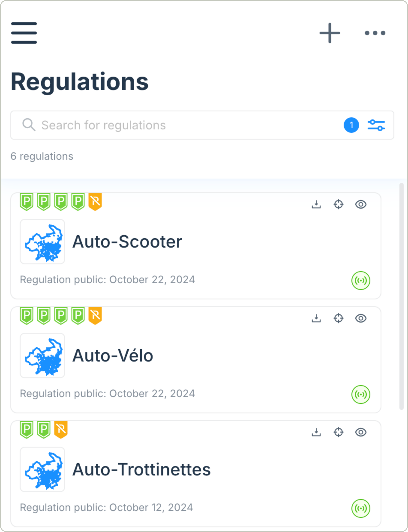Download the Auto-Vélo regulation
The height and width of the screenshot is (532, 408).
(x=316, y=318)
